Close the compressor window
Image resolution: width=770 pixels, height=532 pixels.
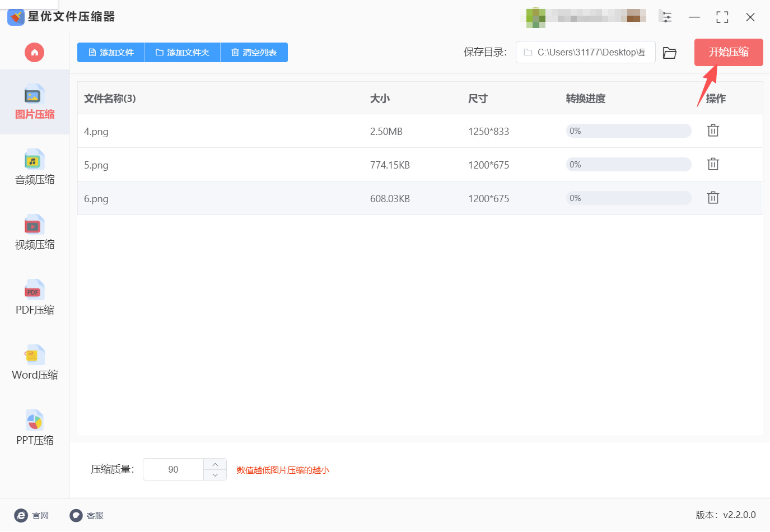pyautogui.click(x=750, y=17)
